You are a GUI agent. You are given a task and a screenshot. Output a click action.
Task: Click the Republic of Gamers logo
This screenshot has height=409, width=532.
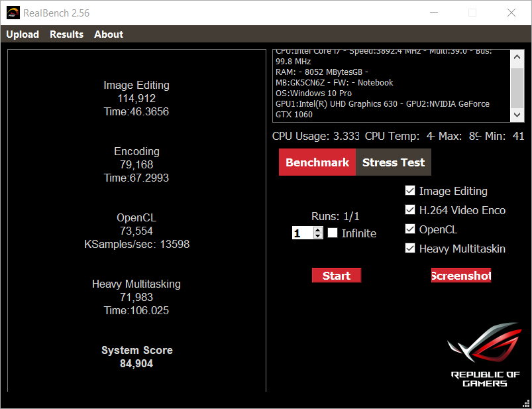[x=485, y=355]
